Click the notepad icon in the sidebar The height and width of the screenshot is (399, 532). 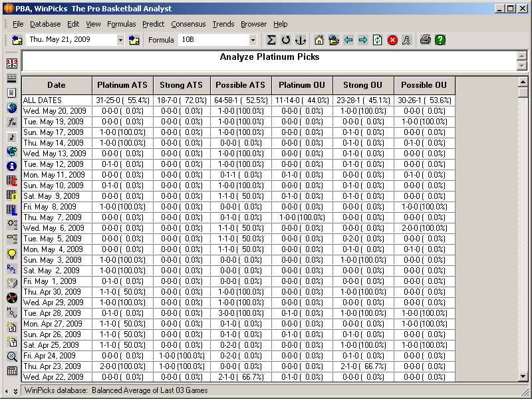tap(12, 92)
